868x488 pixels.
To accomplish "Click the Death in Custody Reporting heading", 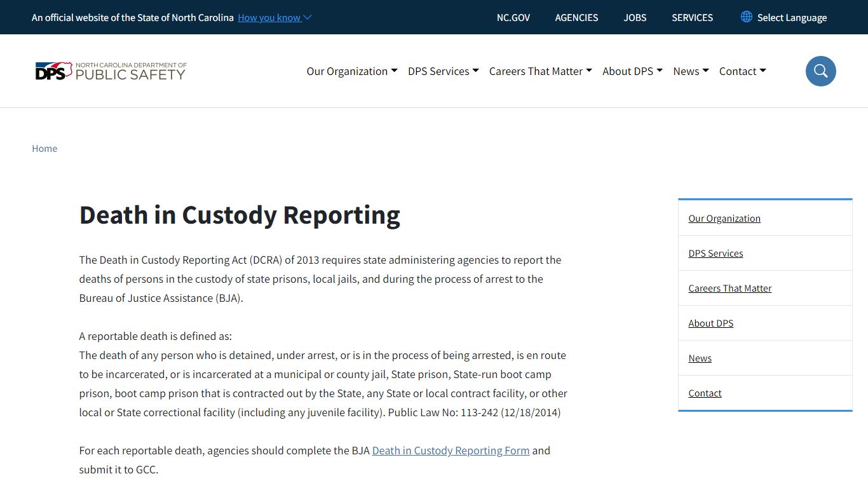I will point(240,215).
